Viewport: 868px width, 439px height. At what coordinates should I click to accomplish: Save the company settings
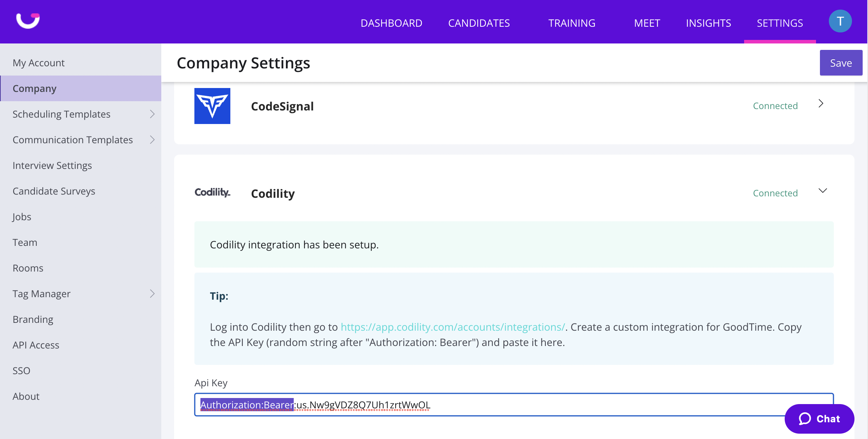coord(841,63)
